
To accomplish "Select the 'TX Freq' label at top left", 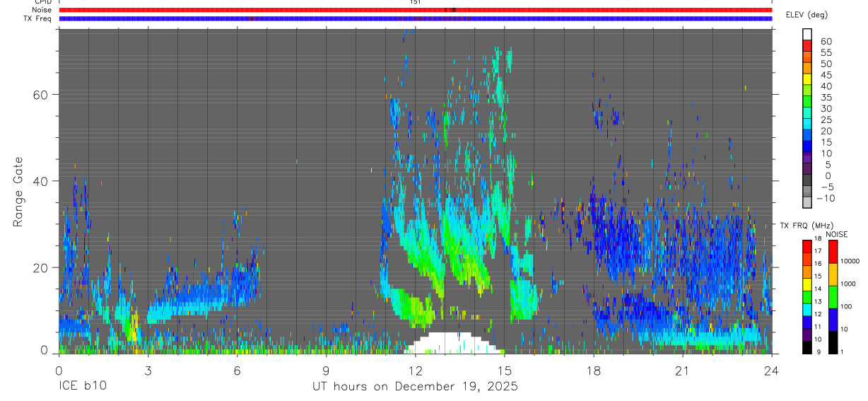I will pos(38,18).
